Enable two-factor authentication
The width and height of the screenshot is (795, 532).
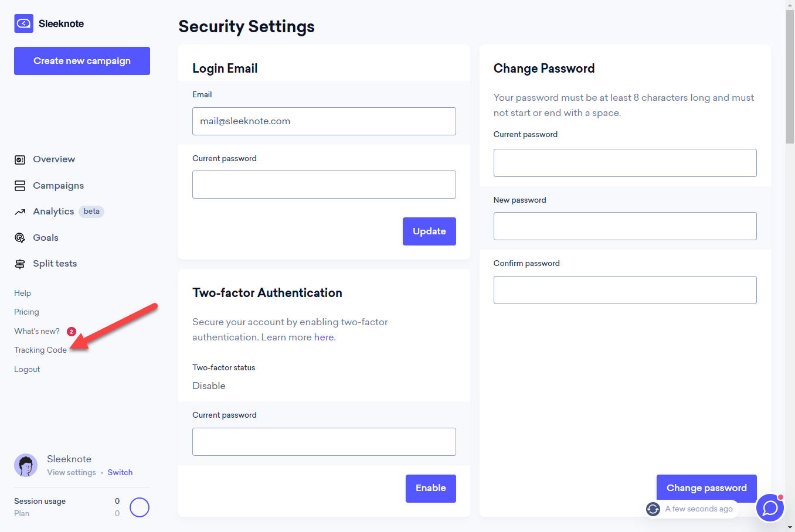pyautogui.click(x=430, y=488)
